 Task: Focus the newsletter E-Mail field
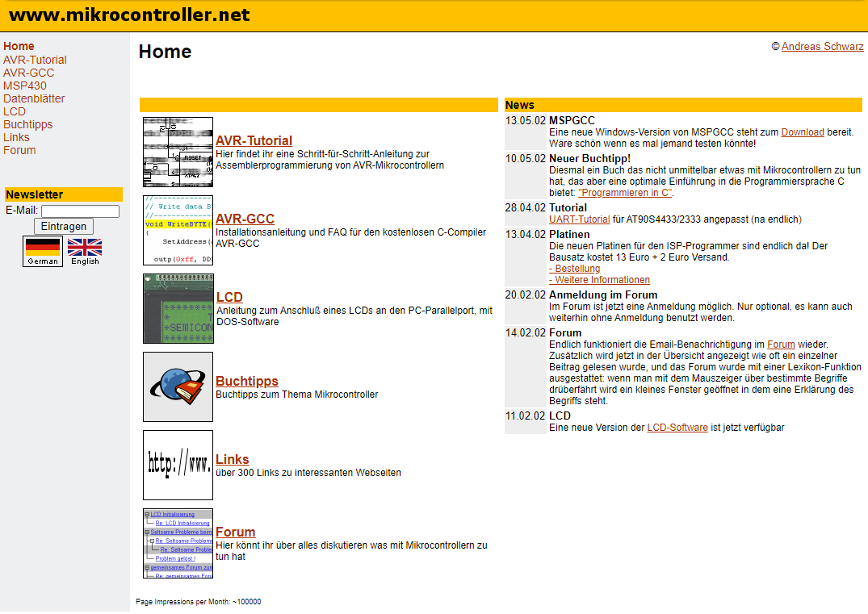coord(80,211)
